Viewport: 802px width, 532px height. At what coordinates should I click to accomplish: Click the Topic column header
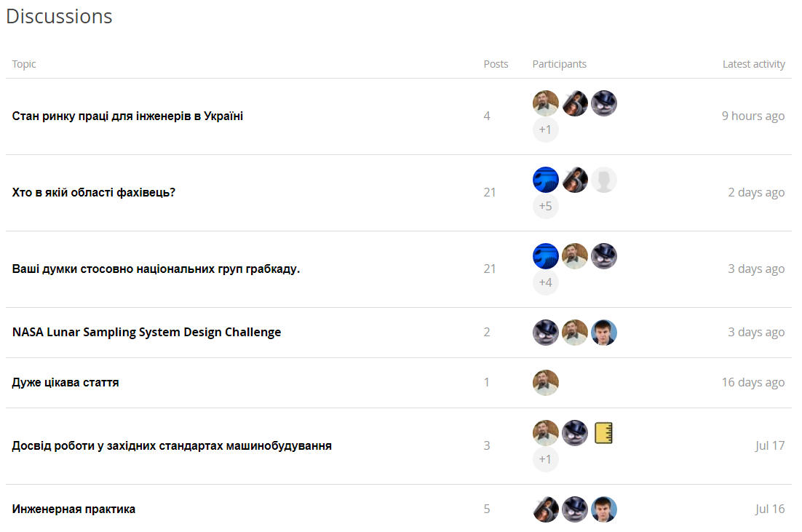click(x=24, y=64)
